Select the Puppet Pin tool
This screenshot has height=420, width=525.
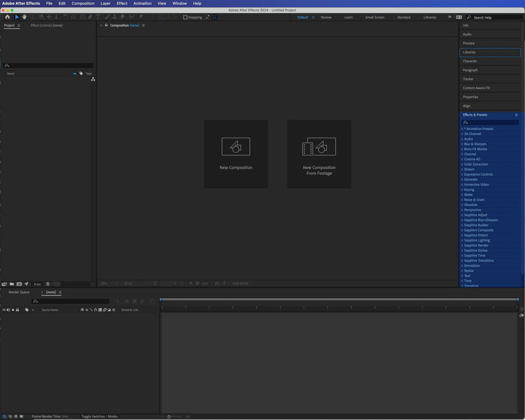click(x=140, y=17)
